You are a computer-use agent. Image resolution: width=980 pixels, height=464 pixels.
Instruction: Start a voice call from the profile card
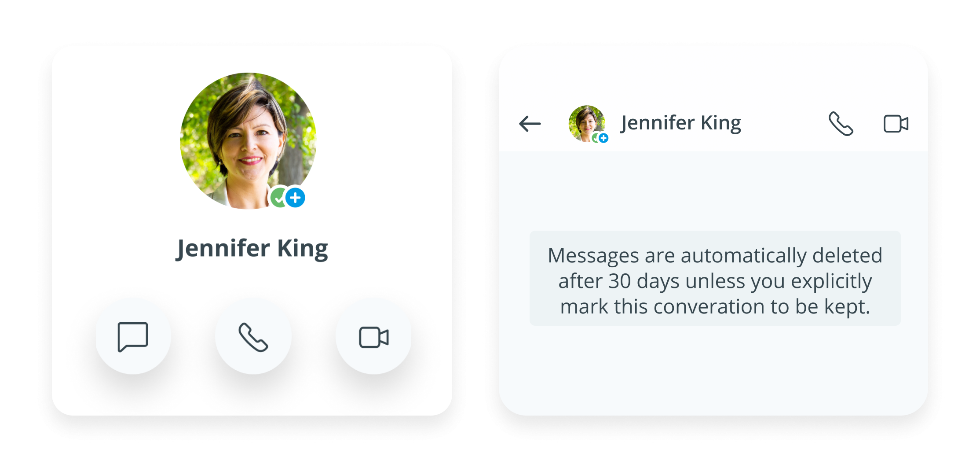253,337
